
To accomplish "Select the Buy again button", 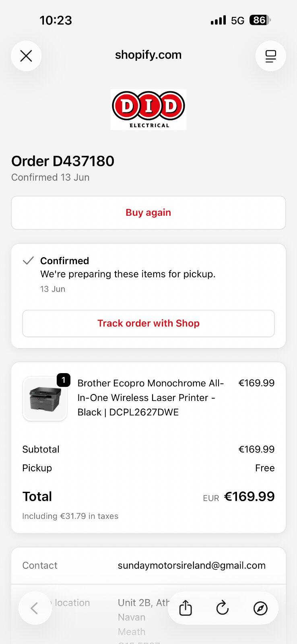I will pyautogui.click(x=148, y=213).
